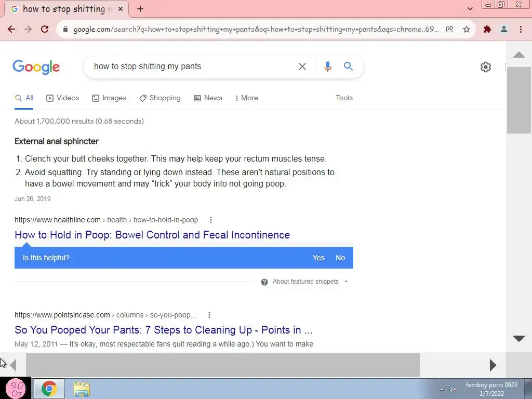Viewport: 532px width, 399px height.
Task: Switch to the News tab
Action: tap(208, 98)
